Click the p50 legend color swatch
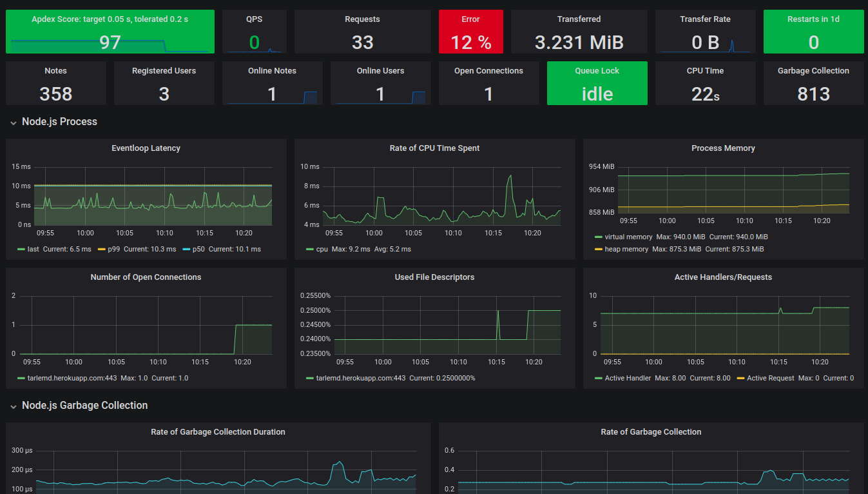The width and height of the screenshot is (868, 494). [x=186, y=249]
